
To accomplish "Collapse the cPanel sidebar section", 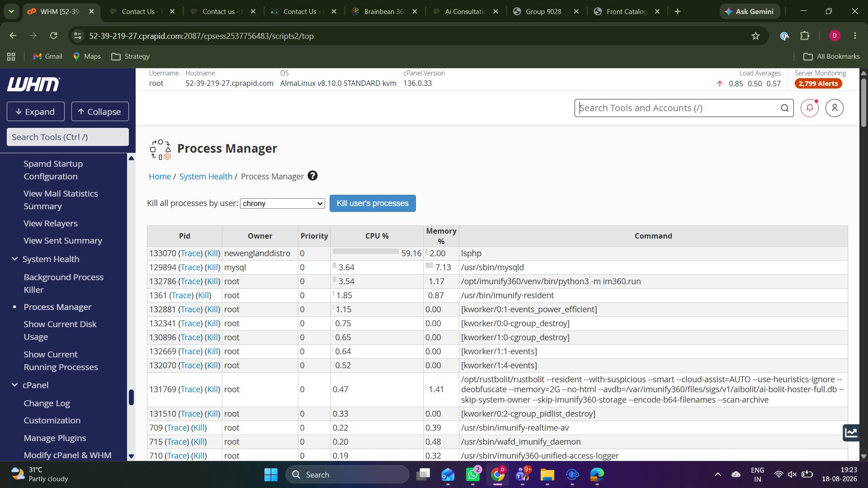I will coord(14,385).
